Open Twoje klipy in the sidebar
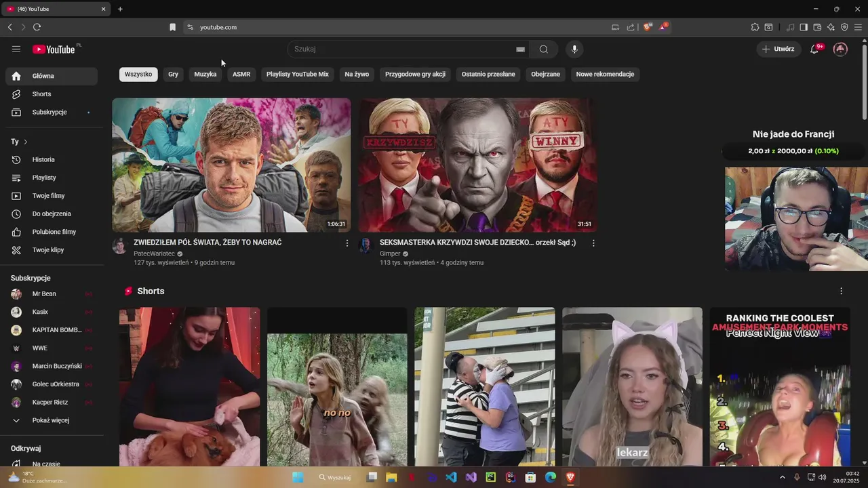This screenshot has width=868, height=488. (x=52, y=250)
